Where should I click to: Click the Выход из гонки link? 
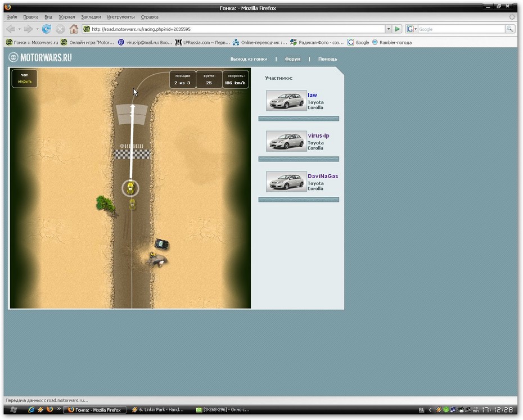pos(249,59)
